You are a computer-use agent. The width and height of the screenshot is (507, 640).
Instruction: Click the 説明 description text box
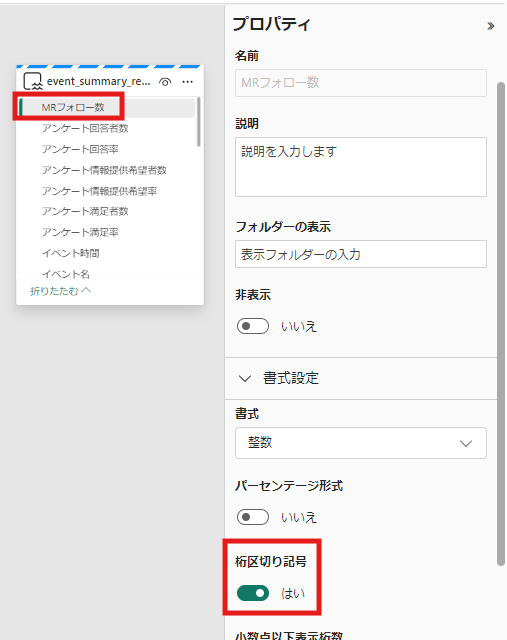[360, 167]
